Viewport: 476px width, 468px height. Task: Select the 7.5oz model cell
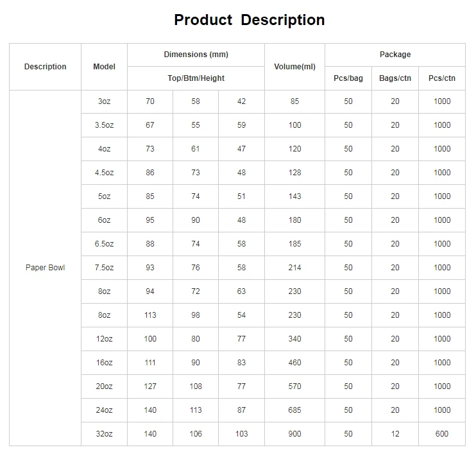point(104,268)
